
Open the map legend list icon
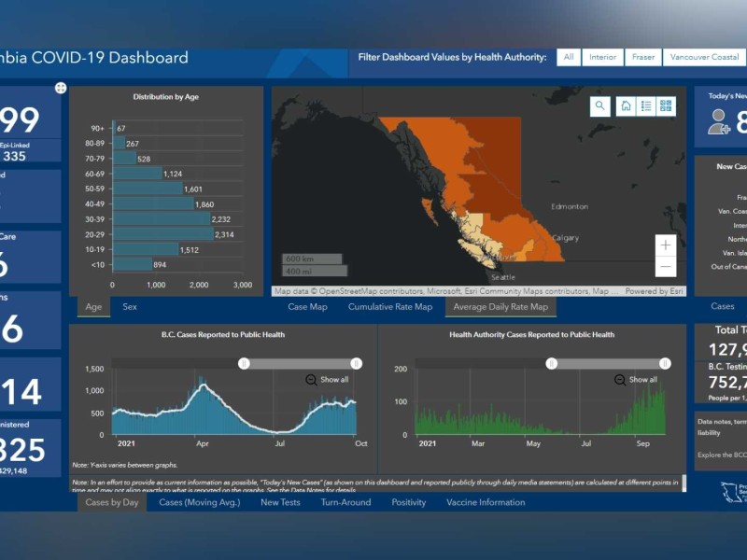click(x=645, y=106)
